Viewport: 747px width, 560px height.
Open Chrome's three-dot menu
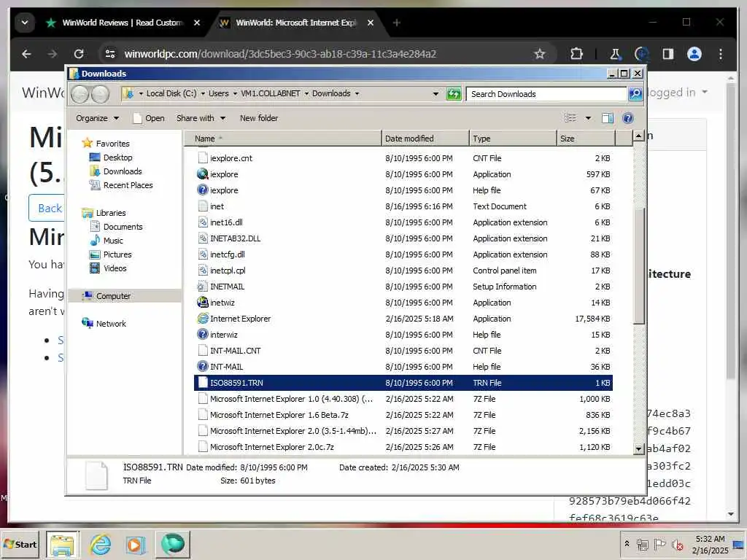click(x=720, y=54)
